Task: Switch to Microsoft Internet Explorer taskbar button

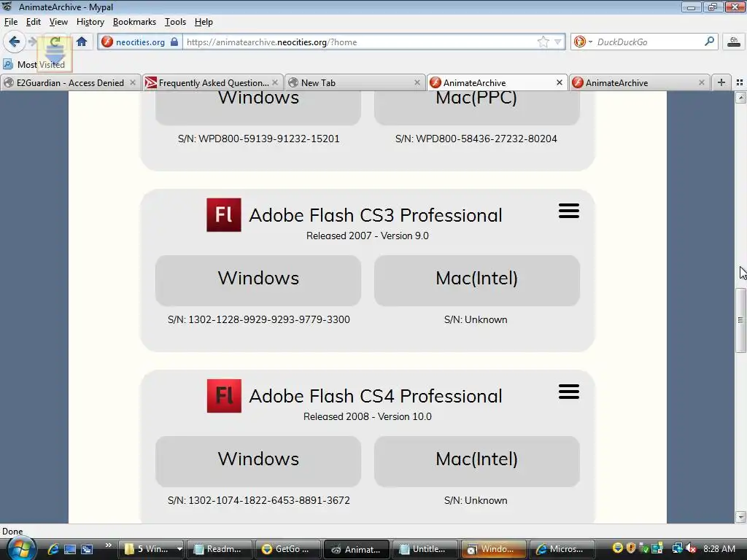Action: (562, 549)
